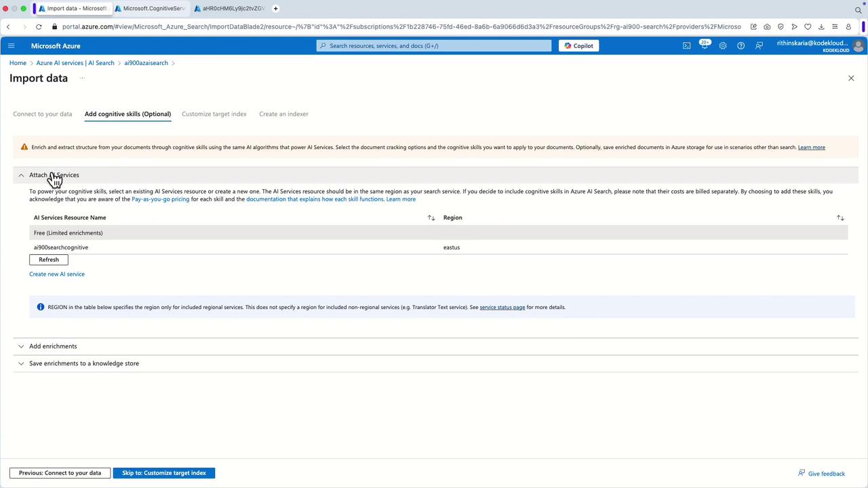Screen dimensions: 868x488
Task: Go to Home breadcrumb
Action: pyautogui.click(x=18, y=63)
